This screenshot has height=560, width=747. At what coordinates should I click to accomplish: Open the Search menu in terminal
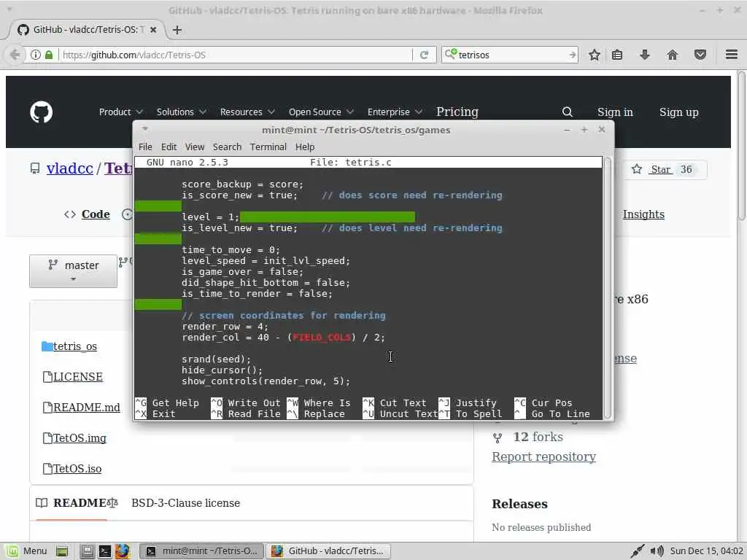tap(227, 147)
